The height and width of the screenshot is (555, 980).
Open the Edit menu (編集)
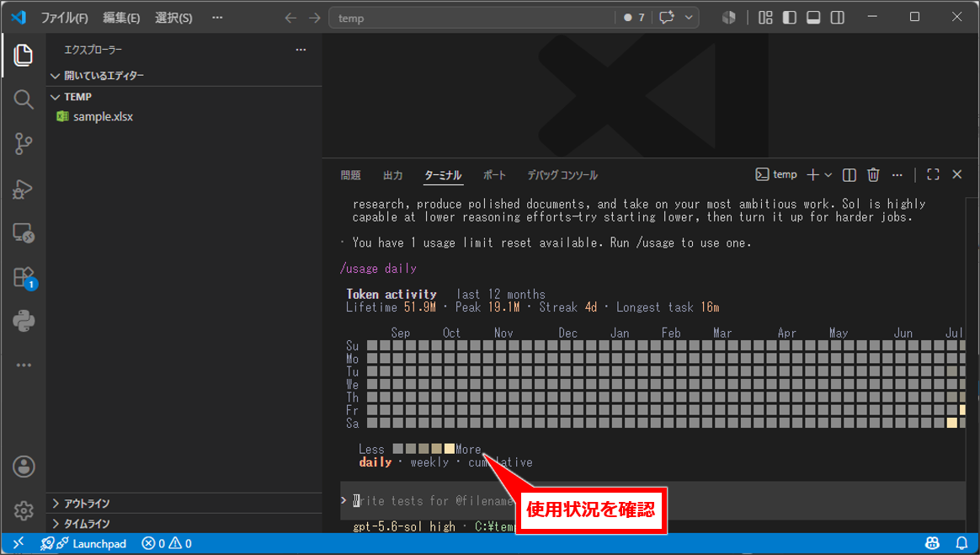coord(121,18)
